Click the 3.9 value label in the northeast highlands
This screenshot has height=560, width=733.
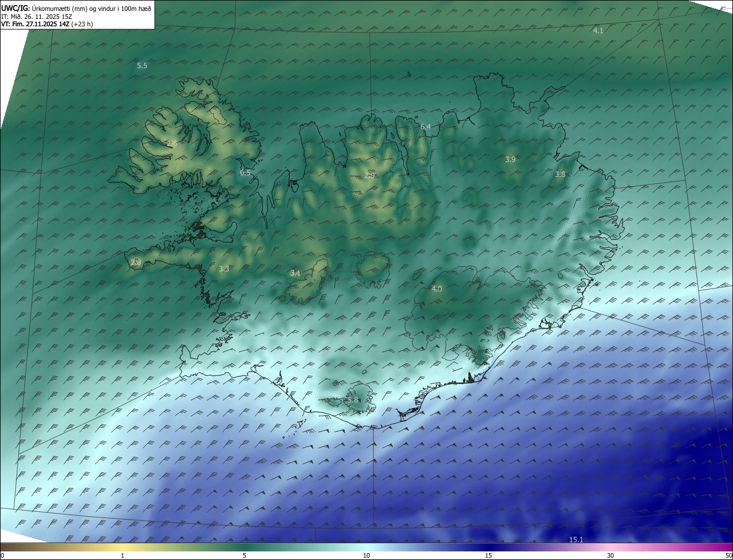coord(510,159)
